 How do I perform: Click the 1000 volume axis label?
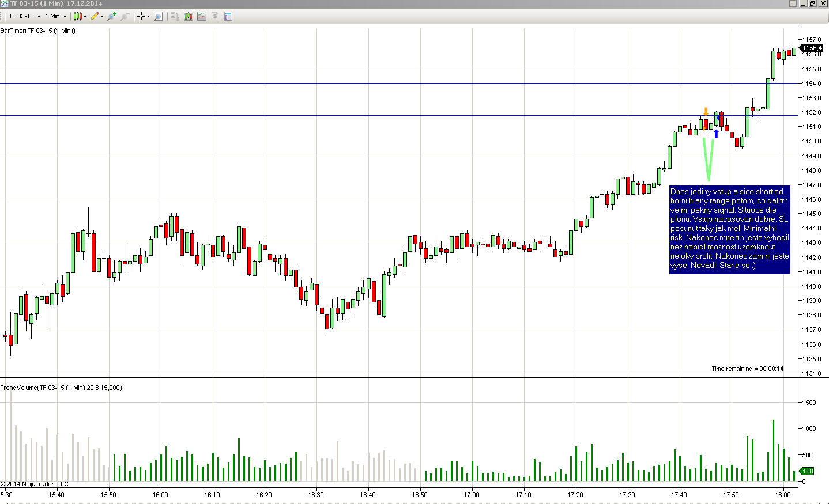tap(809, 429)
